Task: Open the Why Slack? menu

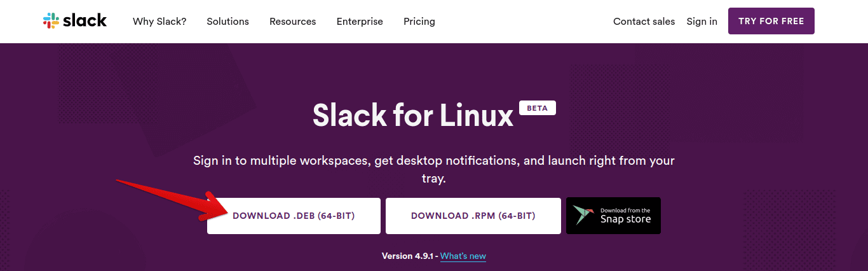Action: (159, 22)
